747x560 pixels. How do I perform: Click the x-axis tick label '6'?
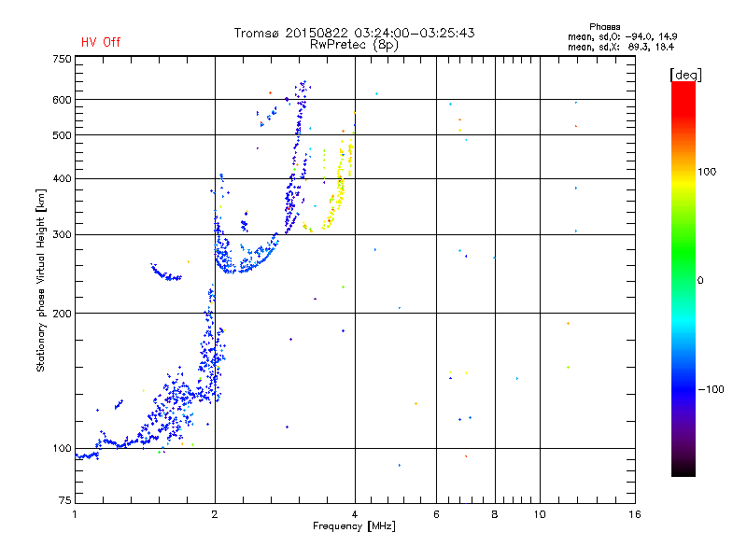(436, 514)
